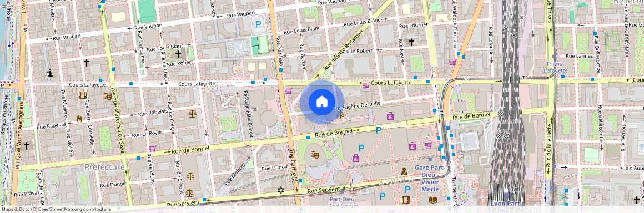This screenshot has height=213, width=644.
Task: Click the synagogue star icon
Action: click(x=281, y=190)
